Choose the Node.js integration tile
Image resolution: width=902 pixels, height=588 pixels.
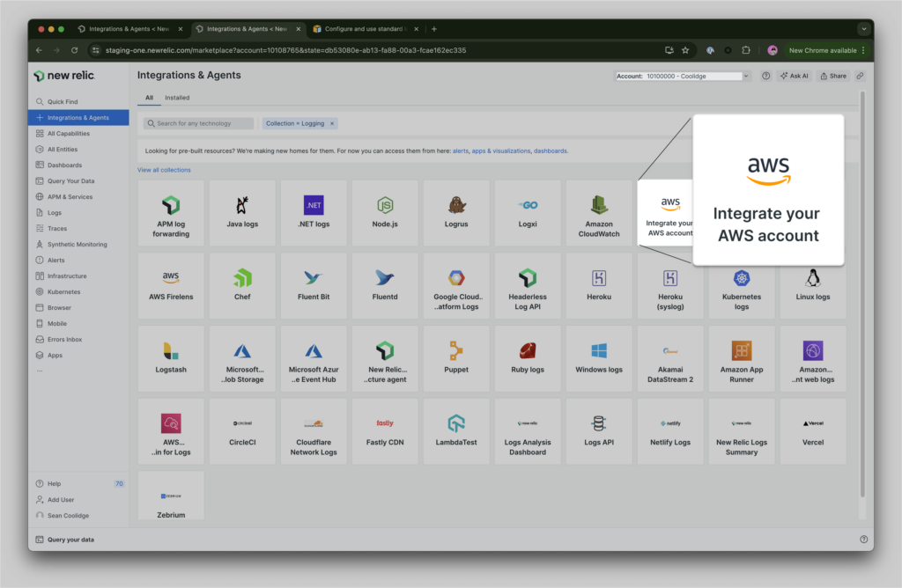(385, 213)
